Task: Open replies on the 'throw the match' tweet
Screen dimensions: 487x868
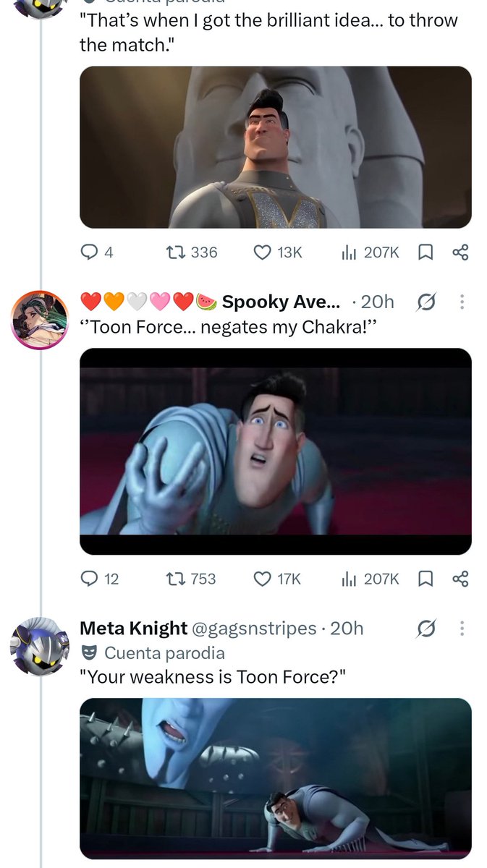Action: tap(97, 252)
